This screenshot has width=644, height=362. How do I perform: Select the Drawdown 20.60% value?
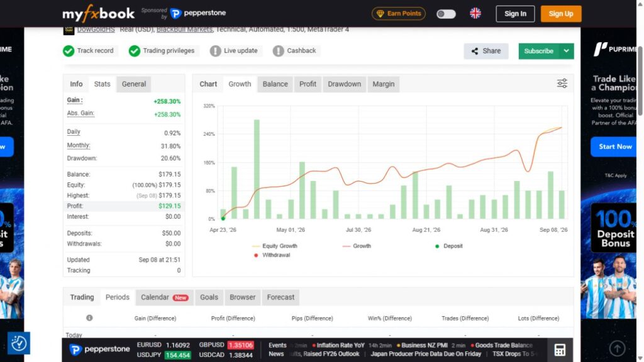170,158
